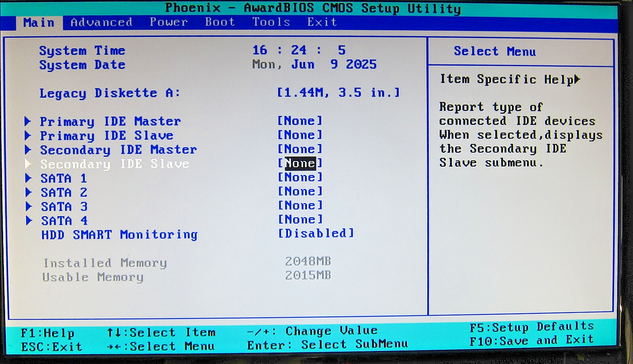Select the Primary IDE Slave entry
Viewport: 633px width, 364px height.
tap(107, 136)
